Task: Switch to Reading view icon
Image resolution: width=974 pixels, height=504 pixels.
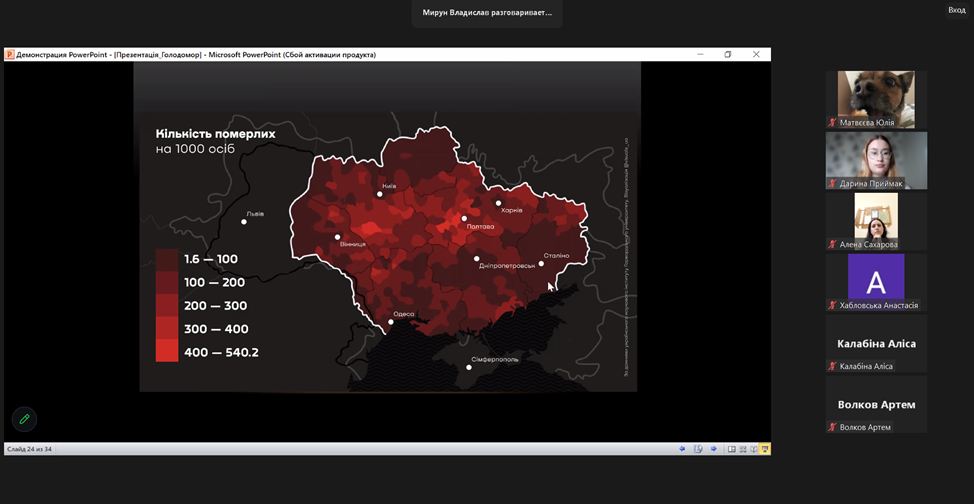Action: (754, 449)
